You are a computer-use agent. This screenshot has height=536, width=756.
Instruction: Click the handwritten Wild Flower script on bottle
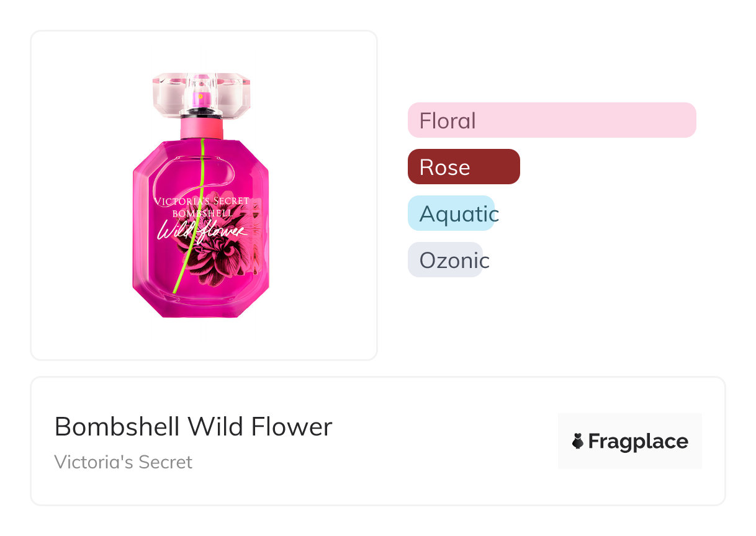pos(202,230)
